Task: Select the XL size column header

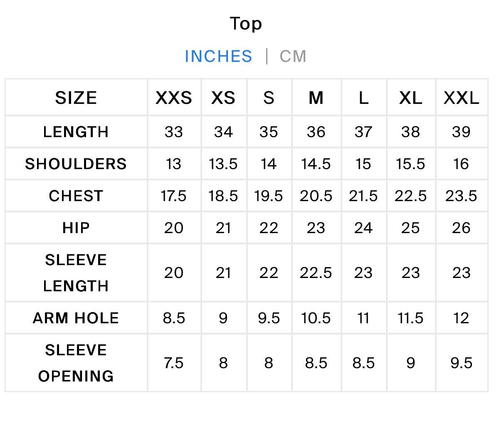Action: pos(411,98)
